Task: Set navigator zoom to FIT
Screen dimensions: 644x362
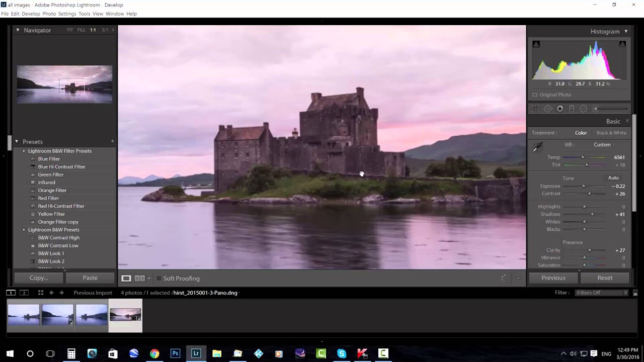Action: [70, 30]
